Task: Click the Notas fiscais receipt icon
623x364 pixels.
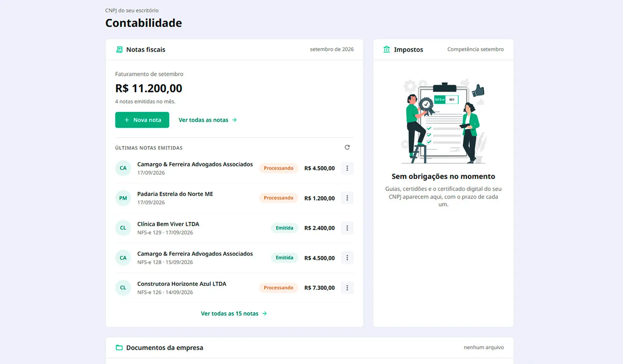Action: pos(119,50)
